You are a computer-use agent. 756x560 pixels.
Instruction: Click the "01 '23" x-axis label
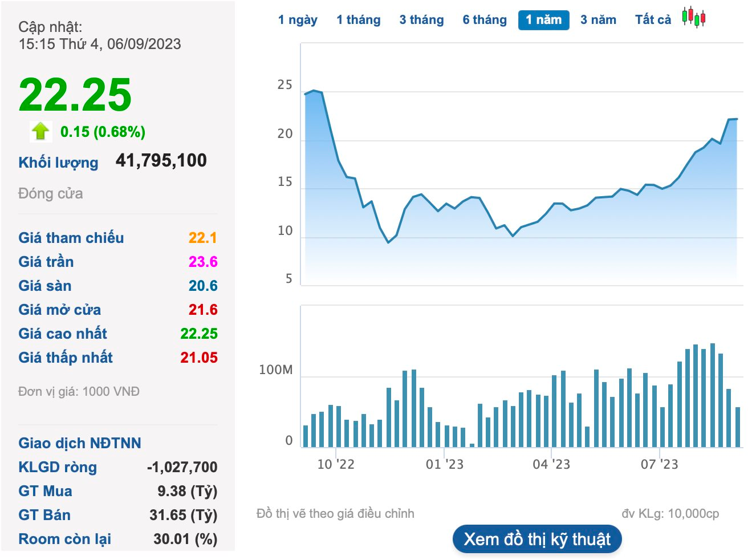pos(445,464)
